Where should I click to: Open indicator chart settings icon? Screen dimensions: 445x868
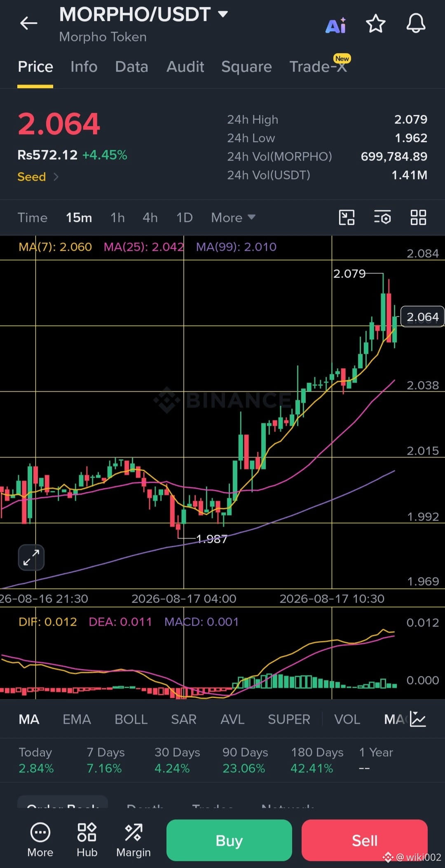tap(418, 719)
